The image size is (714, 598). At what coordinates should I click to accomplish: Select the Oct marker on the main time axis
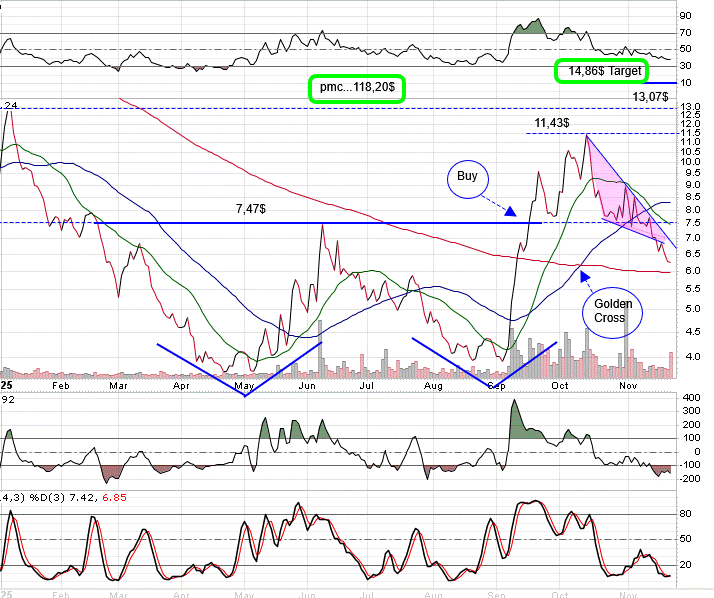[560, 384]
